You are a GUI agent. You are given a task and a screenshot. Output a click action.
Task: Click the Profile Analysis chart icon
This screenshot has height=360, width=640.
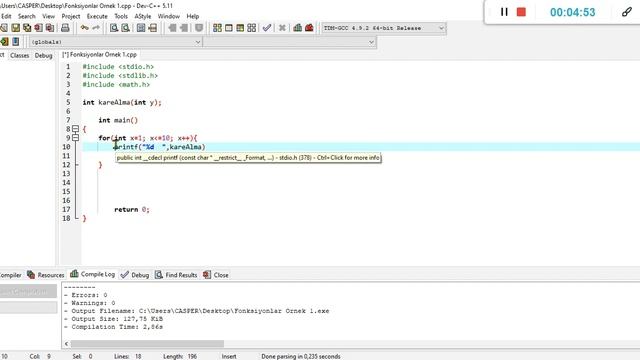coord(298,28)
